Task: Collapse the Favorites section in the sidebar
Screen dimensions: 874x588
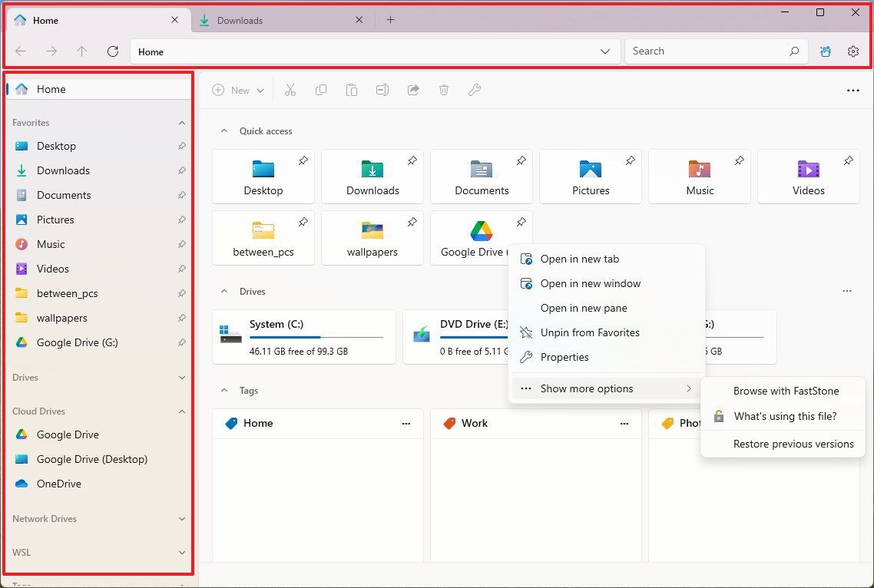Action: click(182, 122)
